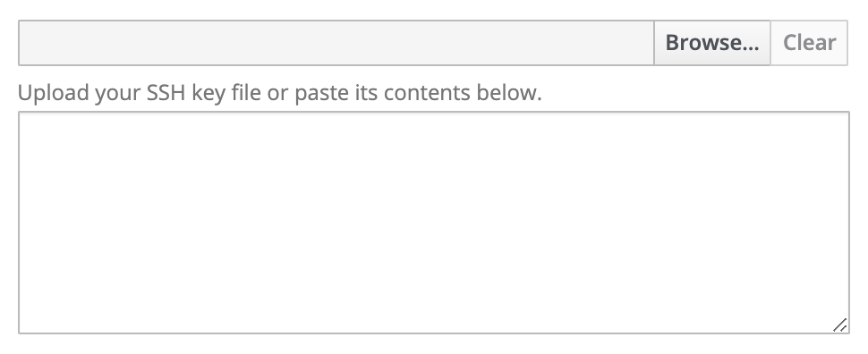This screenshot has height=354, width=868.
Task: Remove the selected file with Clear
Action: pos(809,43)
